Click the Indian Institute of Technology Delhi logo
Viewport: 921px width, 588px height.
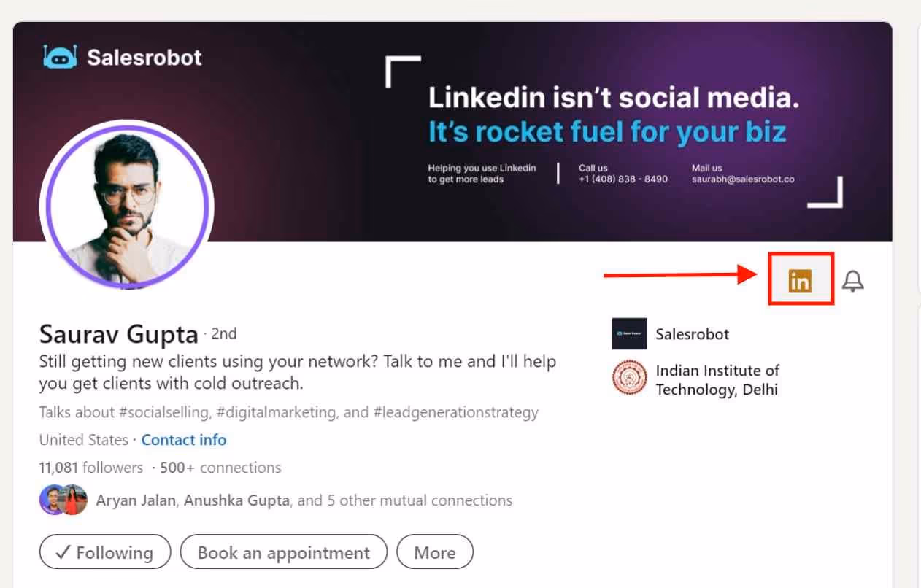(628, 379)
